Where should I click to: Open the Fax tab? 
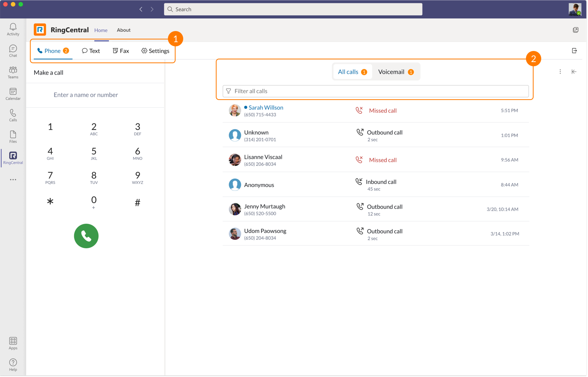[x=121, y=51]
